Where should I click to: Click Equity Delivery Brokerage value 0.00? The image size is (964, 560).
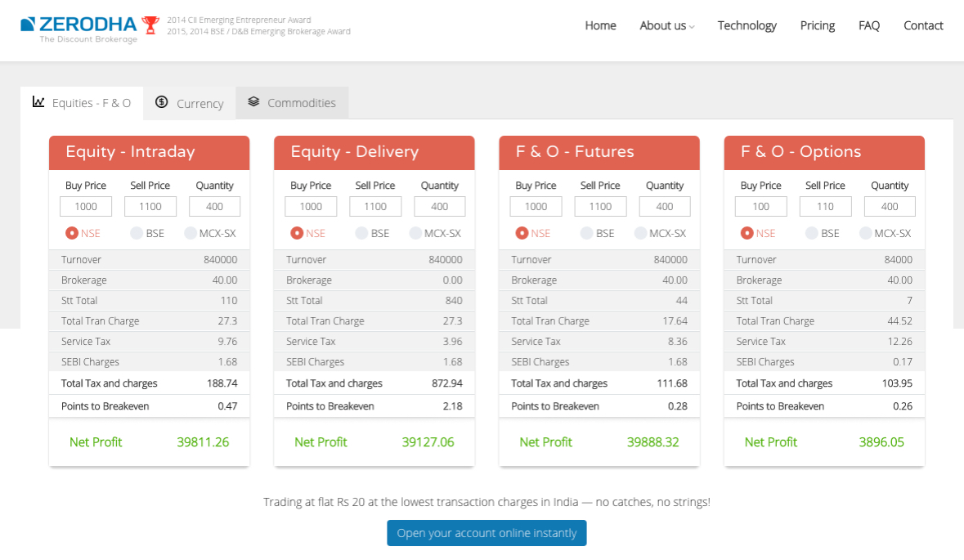(452, 280)
